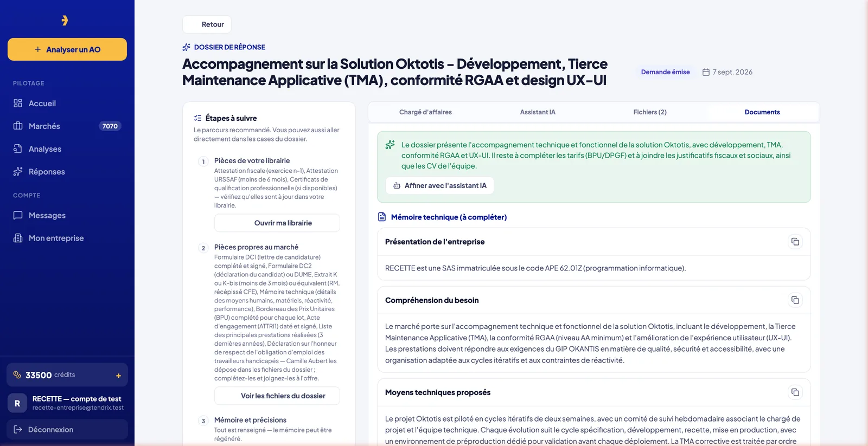The height and width of the screenshot is (446, 868).
Task: Switch to the Chargé d'affaires tab
Action: tap(425, 112)
